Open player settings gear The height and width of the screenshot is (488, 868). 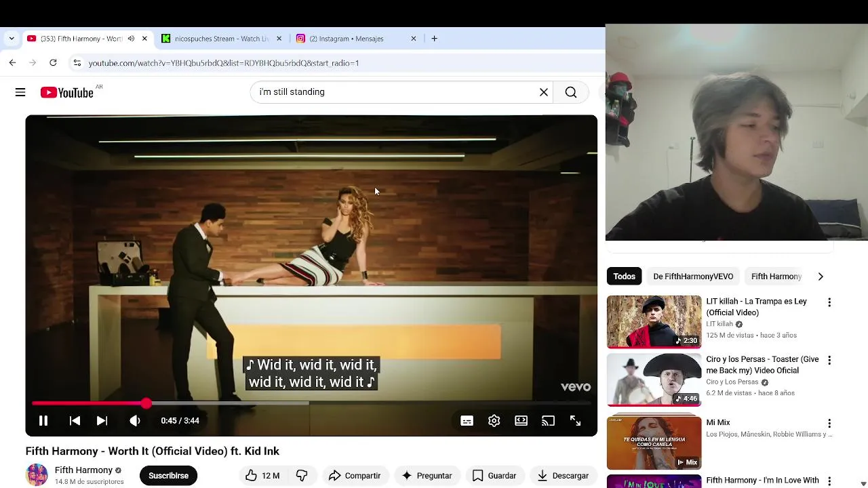[x=494, y=421]
